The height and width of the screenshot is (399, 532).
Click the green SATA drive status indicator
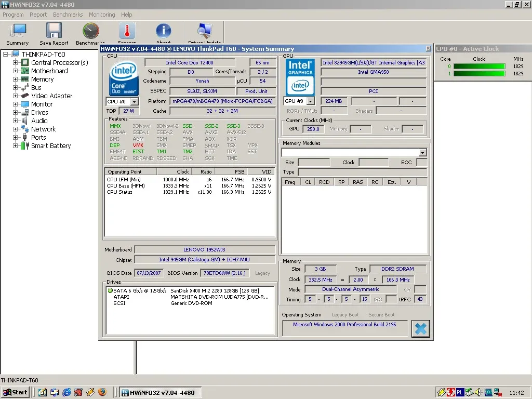110,291
